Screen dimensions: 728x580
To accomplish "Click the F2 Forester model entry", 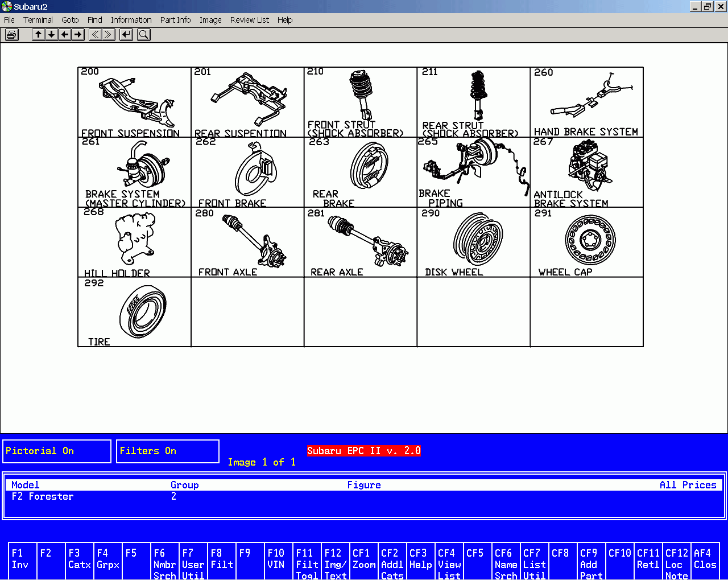I will tap(43, 496).
